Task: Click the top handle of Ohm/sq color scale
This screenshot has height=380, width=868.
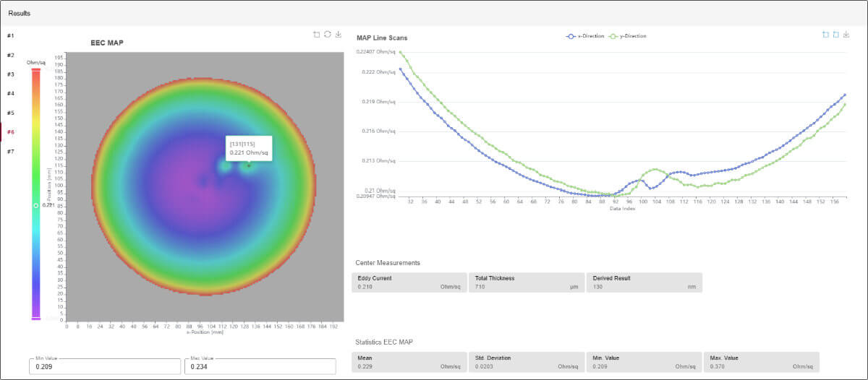Action: pos(35,69)
